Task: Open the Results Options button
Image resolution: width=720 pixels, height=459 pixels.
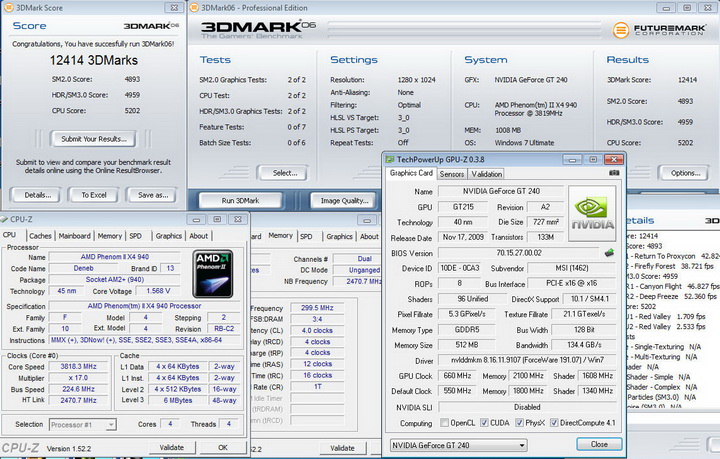Action: (685, 173)
